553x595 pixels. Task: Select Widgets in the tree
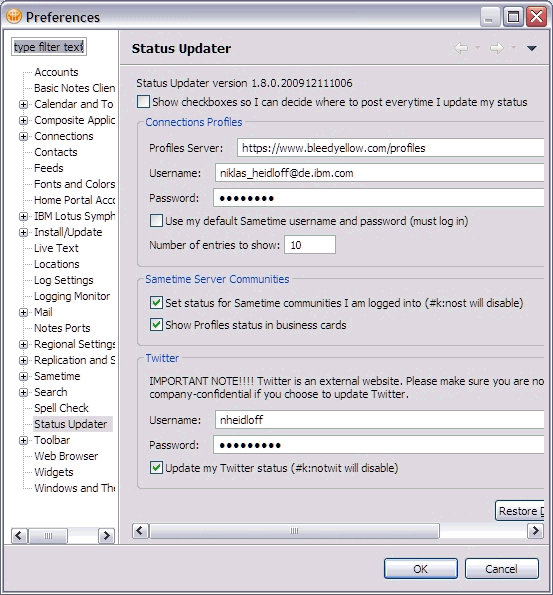click(x=54, y=472)
